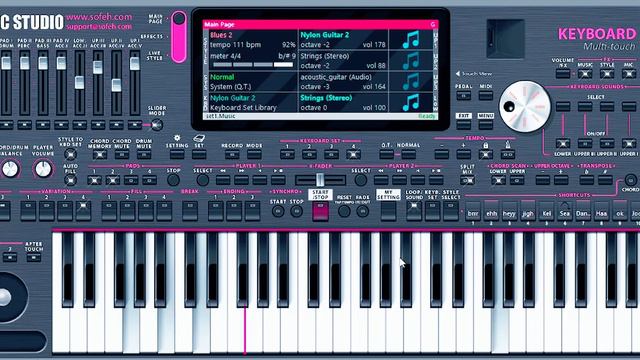The width and height of the screenshot is (640, 360).
Task: Click the Synchro Stop round button
Action: [296, 211]
